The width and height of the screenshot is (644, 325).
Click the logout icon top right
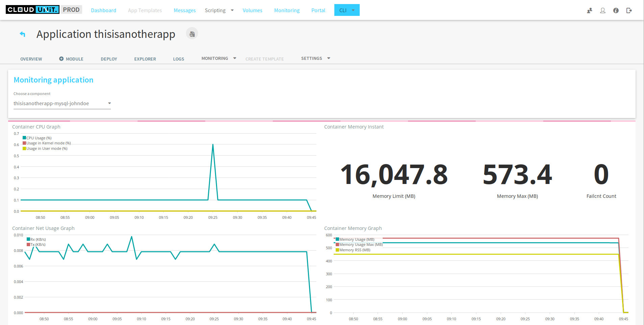629,10
